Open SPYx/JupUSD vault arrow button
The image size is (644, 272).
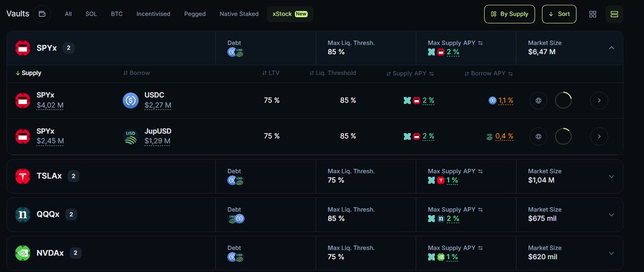599,137
